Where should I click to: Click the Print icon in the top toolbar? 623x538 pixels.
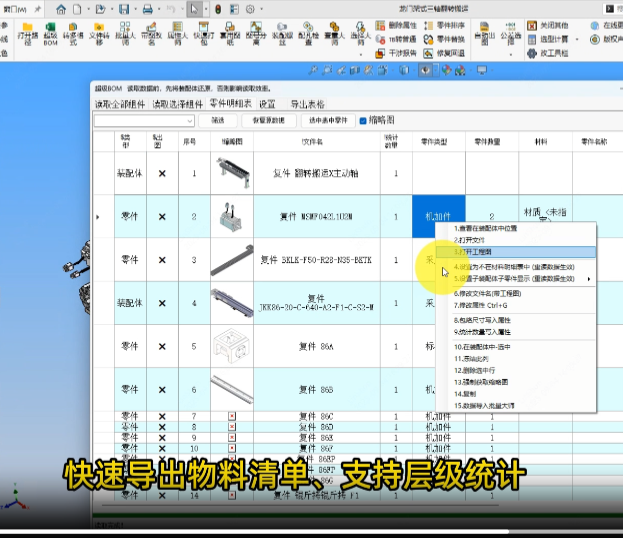[x=148, y=9]
